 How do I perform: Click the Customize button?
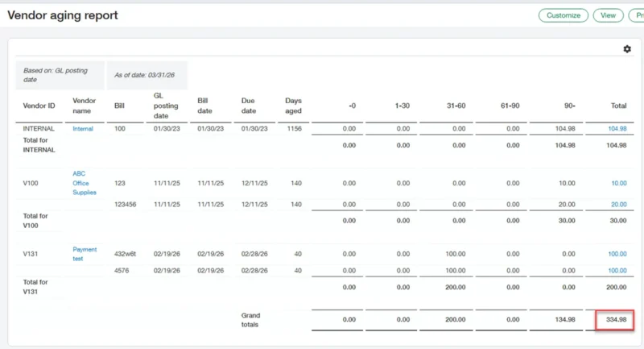pos(563,15)
